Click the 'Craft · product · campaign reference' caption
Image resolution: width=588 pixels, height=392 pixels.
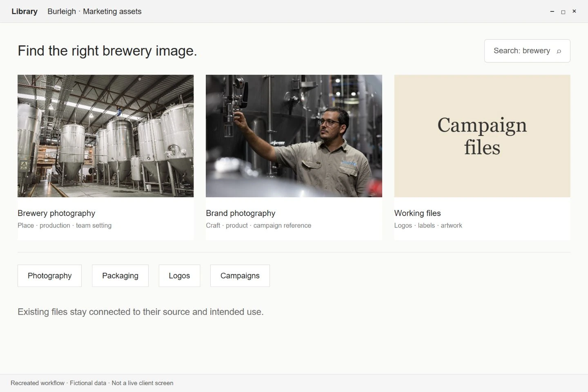[x=258, y=225]
